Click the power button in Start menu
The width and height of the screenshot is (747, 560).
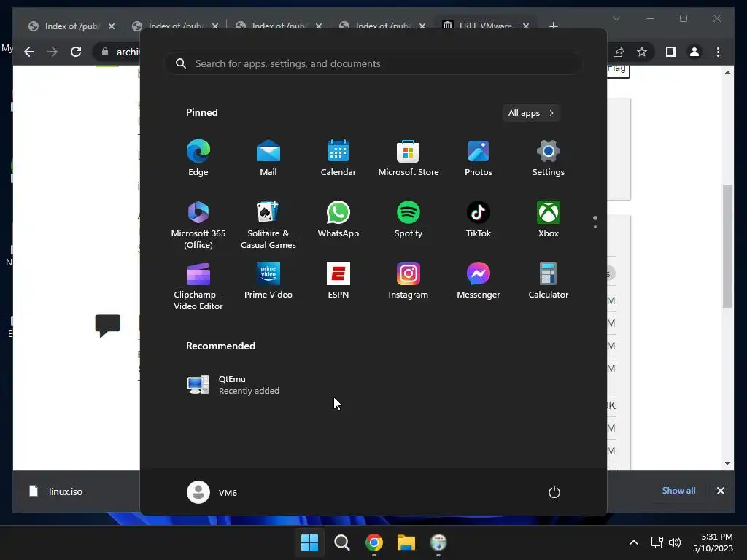554,492
